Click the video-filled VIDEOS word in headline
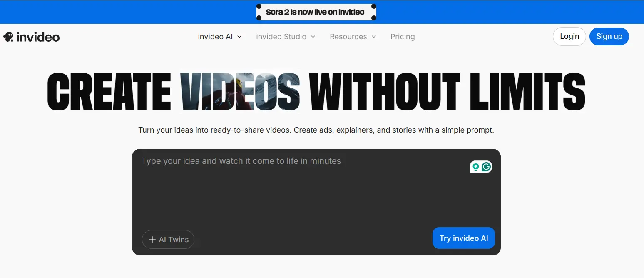 240,92
